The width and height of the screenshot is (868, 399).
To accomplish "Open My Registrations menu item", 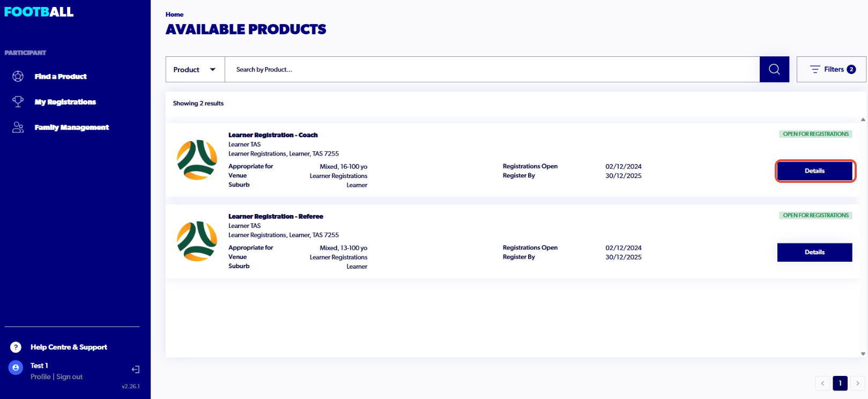I will coord(65,102).
